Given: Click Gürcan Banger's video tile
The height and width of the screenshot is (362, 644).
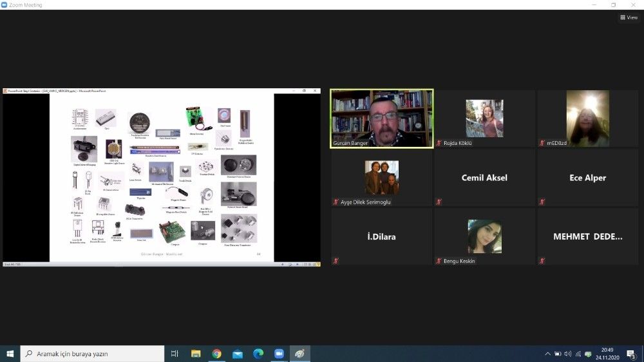Looking at the screenshot, I should point(382,119).
